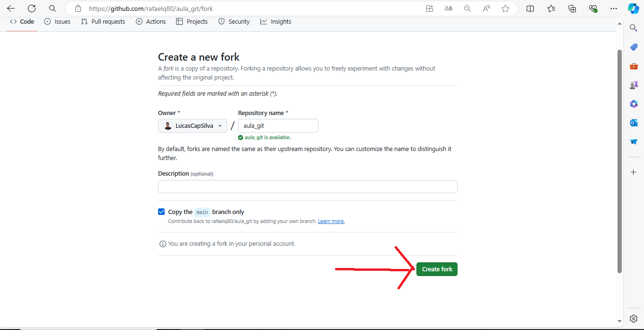The width and height of the screenshot is (644, 330).
Task: Open the translate page icon
Action: pos(449,9)
